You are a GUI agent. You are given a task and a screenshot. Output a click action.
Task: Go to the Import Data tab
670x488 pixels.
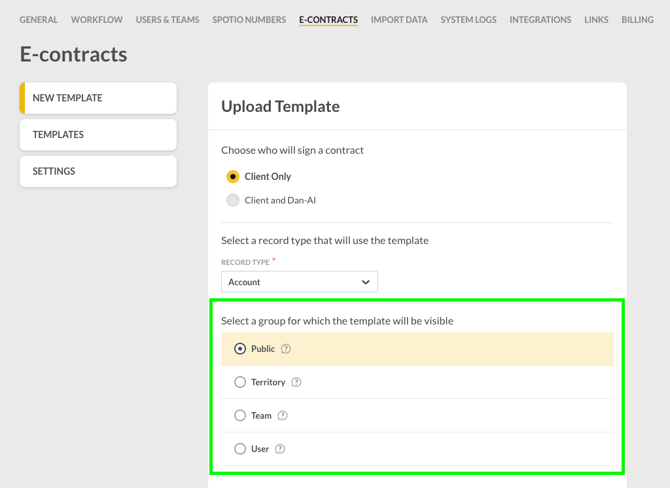(x=399, y=20)
